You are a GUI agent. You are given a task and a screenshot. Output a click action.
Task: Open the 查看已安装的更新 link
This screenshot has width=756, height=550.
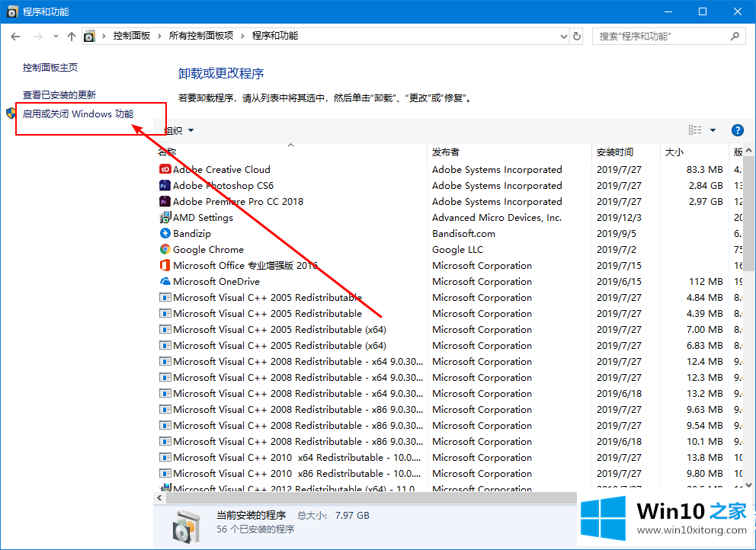coord(59,95)
